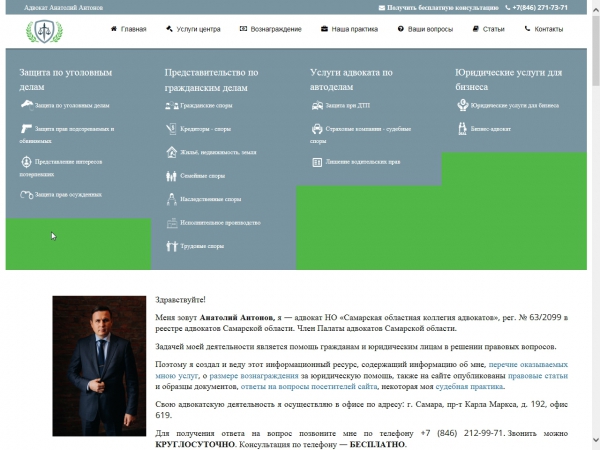Click the gavel icon beside Услуги центра

click(x=169, y=29)
